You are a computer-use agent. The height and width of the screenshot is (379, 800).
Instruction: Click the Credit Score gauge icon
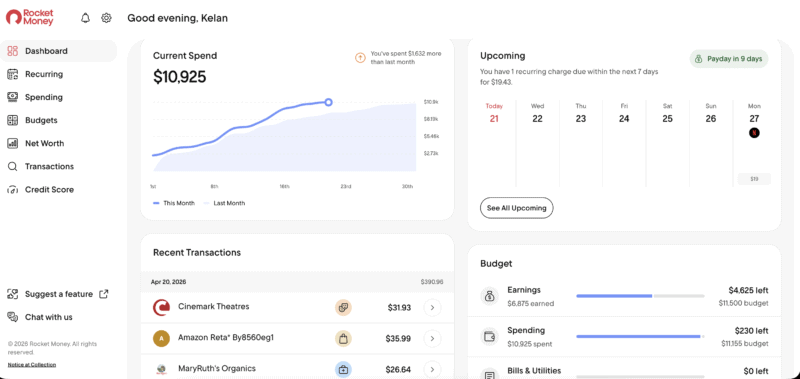click(13, 190)
